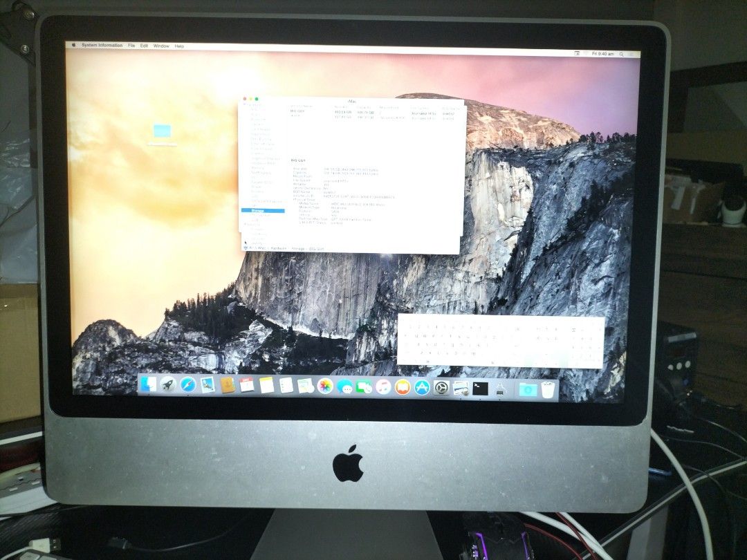The image size is (747, 560).
Task: Open the Edit menu
Action: point(144,46)
